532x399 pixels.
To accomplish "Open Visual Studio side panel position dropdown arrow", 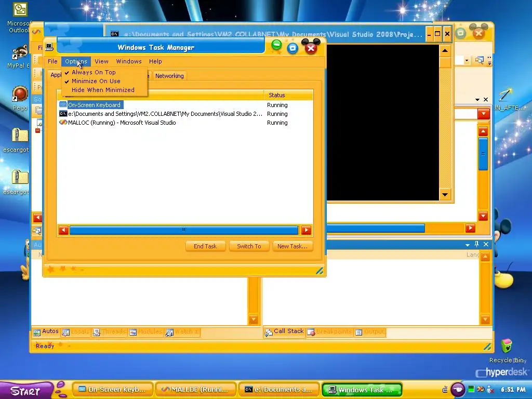I will tap(477, 99).
